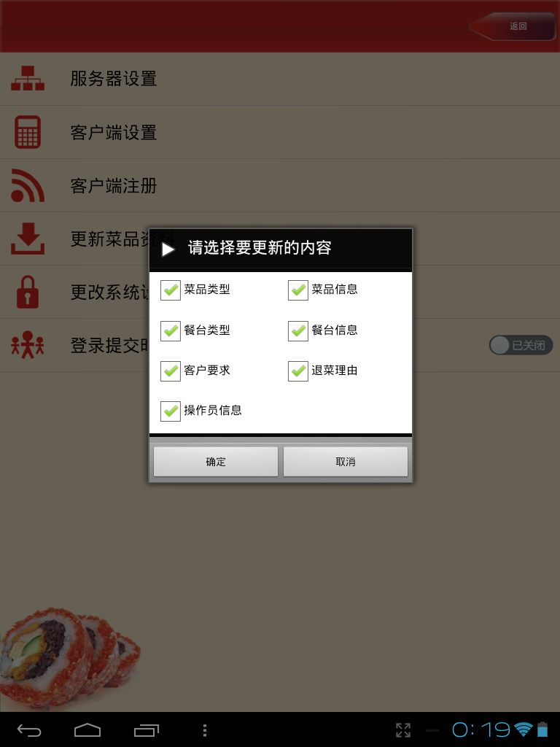Tap the 返回 back button in header

(x=513, y=26)
